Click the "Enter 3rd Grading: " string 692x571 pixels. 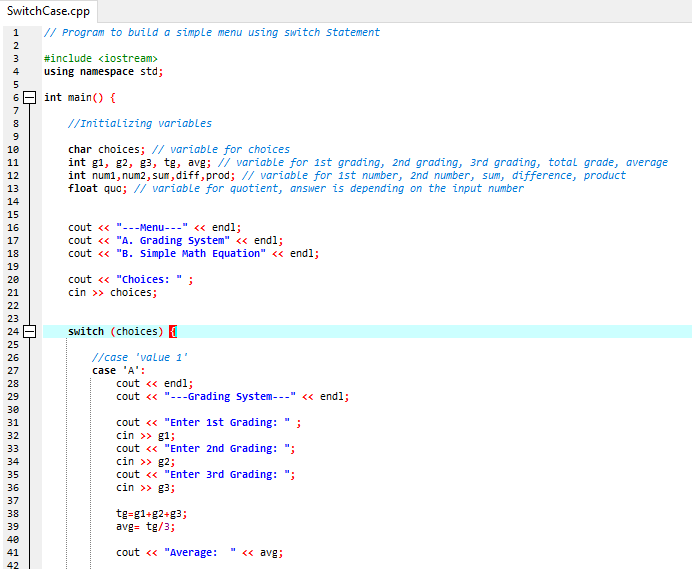pos(227,475)
